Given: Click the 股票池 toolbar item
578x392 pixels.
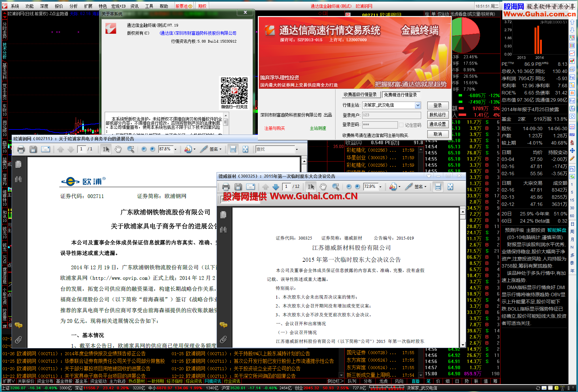Looking at the screenshot, I should (x=184, y=6).
